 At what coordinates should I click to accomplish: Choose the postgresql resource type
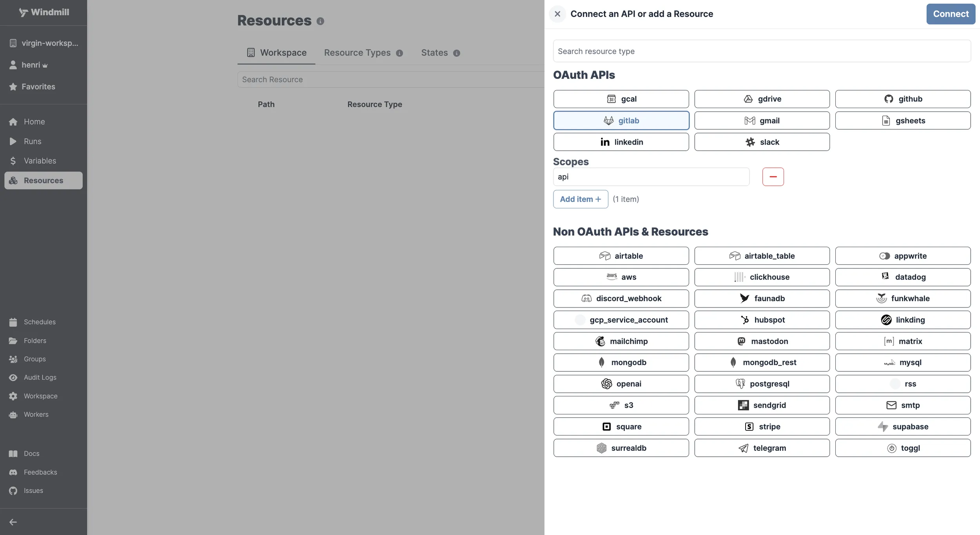[x=762, y=384]
